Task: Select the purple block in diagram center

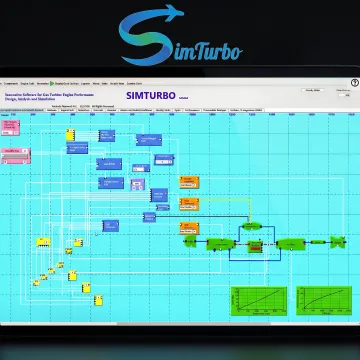Action: [137, 185]
